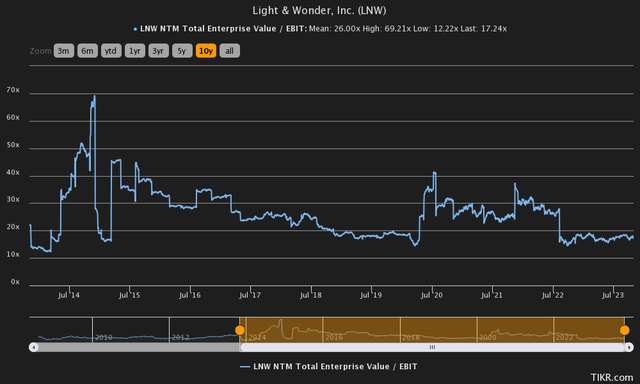
Task: Click the scrollbar left arrow
Action: coord(33,347)
